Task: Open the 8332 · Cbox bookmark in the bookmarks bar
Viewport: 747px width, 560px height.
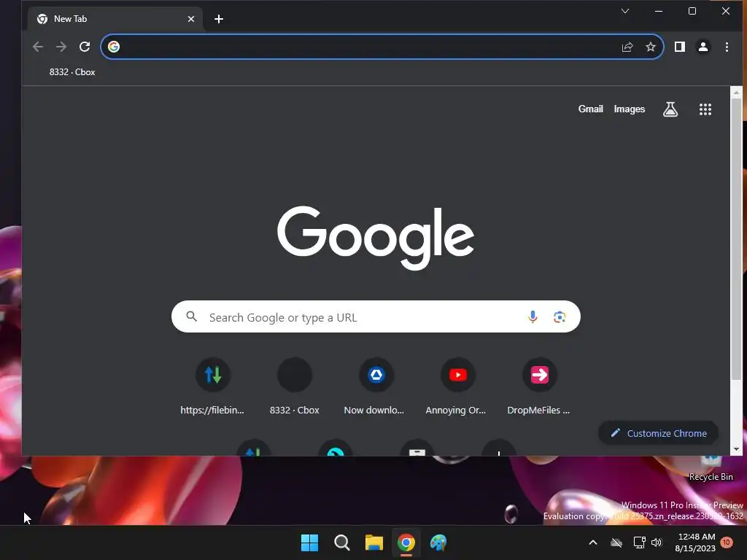Action: 72,72
